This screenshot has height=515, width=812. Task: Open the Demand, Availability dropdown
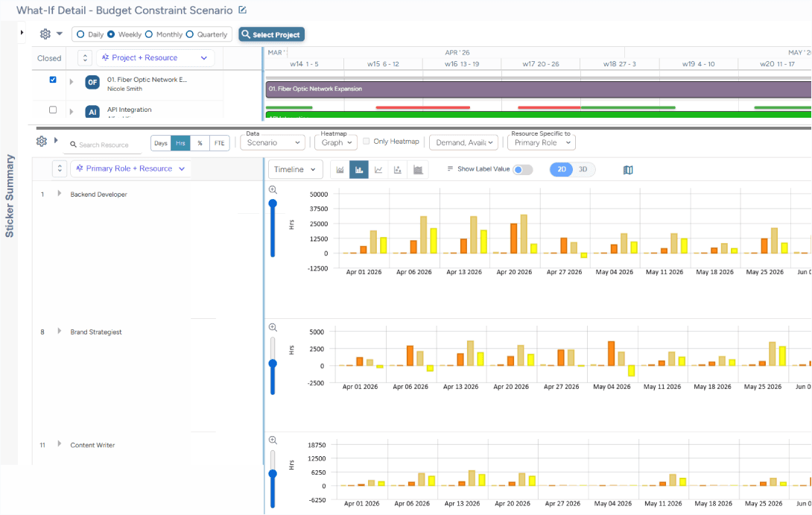[x=463, y=142]
